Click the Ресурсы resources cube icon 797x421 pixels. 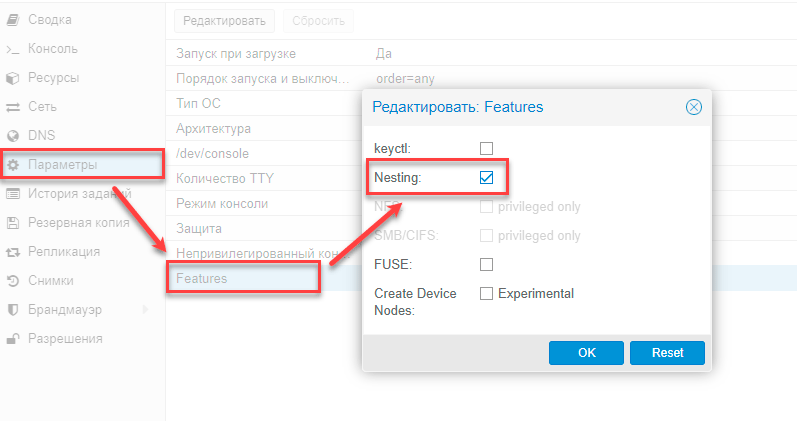pyautogui.click(x=13, y=78)
